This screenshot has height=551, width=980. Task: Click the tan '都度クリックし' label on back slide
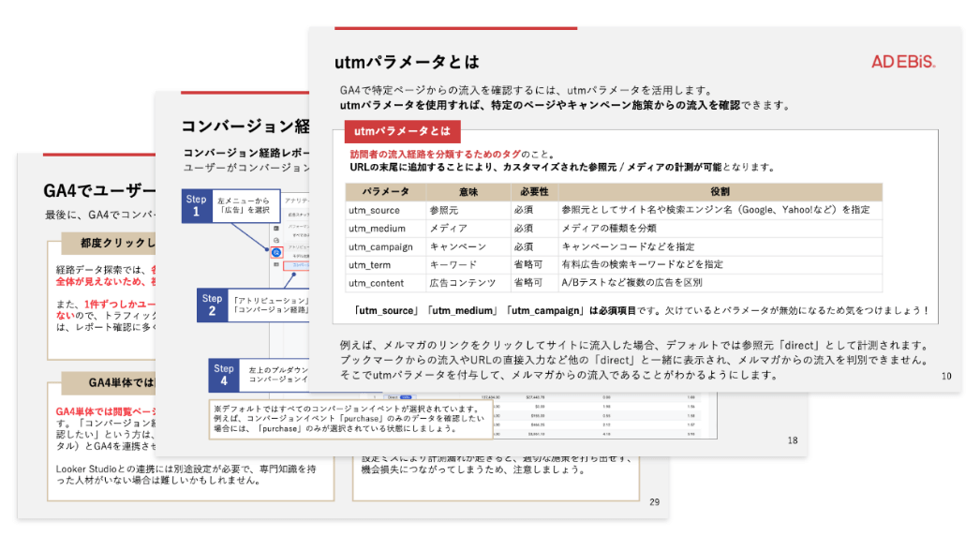click(109, 244)
